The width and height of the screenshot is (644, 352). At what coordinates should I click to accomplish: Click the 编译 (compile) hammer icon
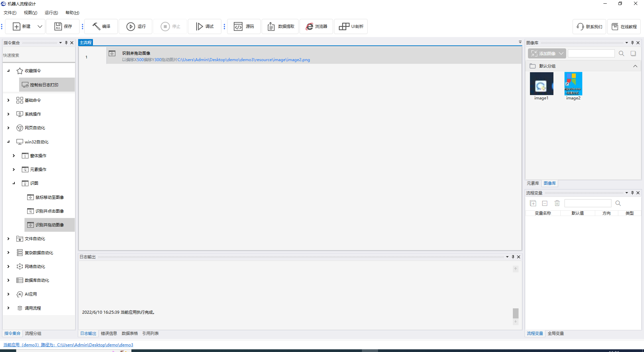pos(97,27)
